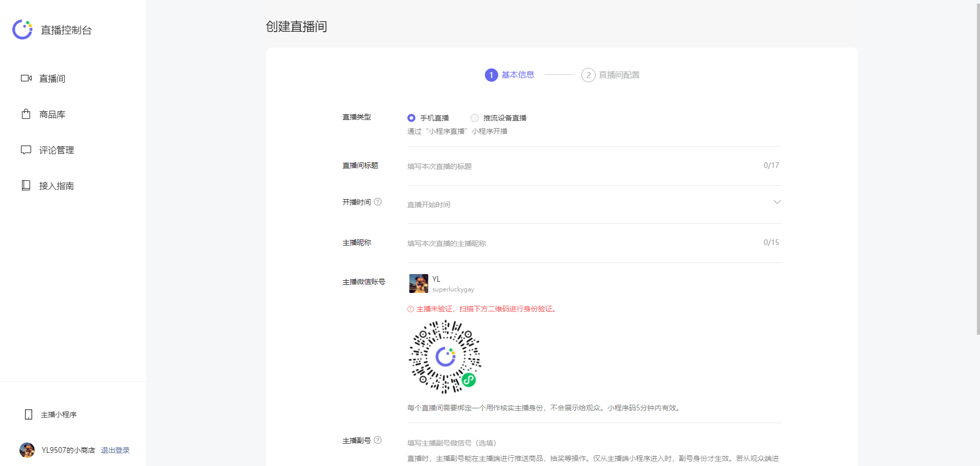
Task: Click the 直播类型 field label
Action: pos(357,117)
